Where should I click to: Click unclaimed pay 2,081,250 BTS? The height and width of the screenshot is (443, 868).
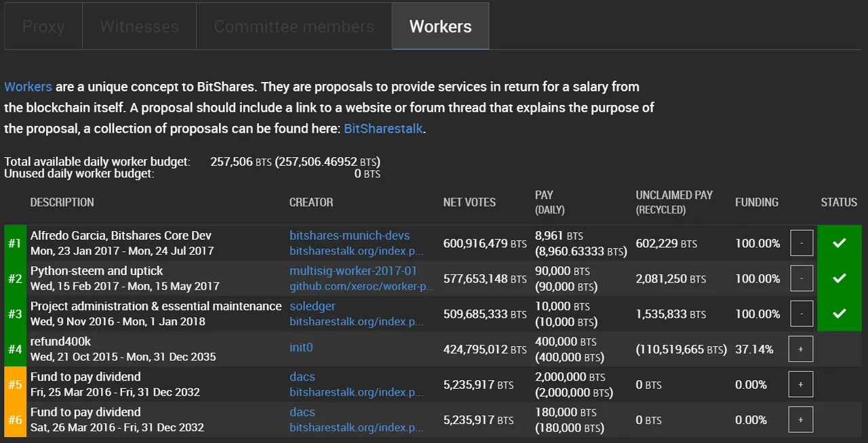pyautogui.click(x=671, y=278)
